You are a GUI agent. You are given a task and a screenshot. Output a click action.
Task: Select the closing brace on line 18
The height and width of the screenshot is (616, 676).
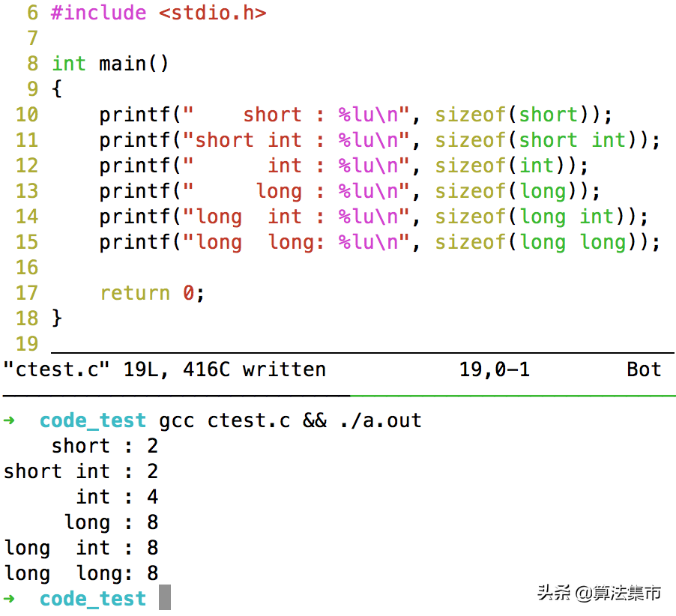[56, 318]
